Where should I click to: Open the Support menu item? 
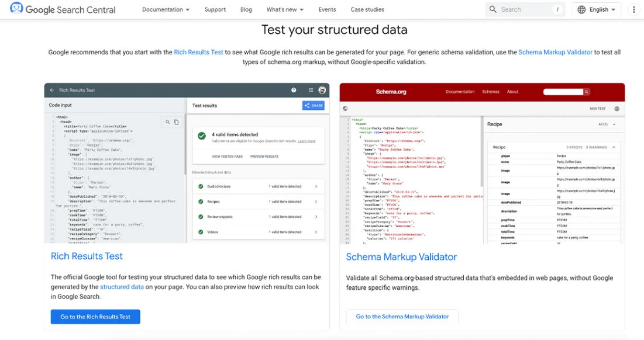tap(215, 9)
